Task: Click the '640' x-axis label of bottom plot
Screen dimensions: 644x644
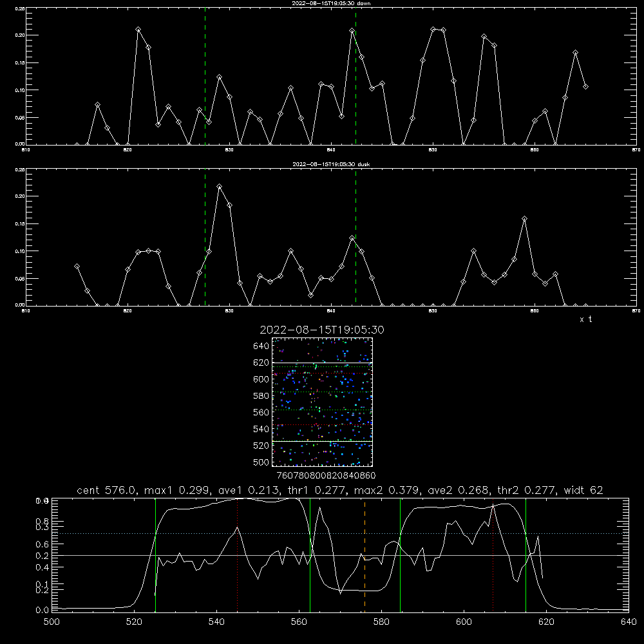Action: pyautogui.click(x=629, y=622)
